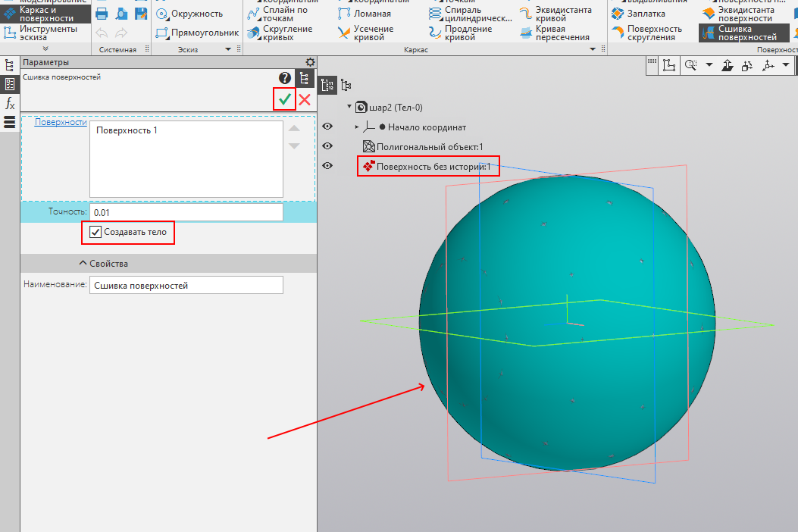
Task: Confirm the operation with the green checkmark
Action: [285, 99]
